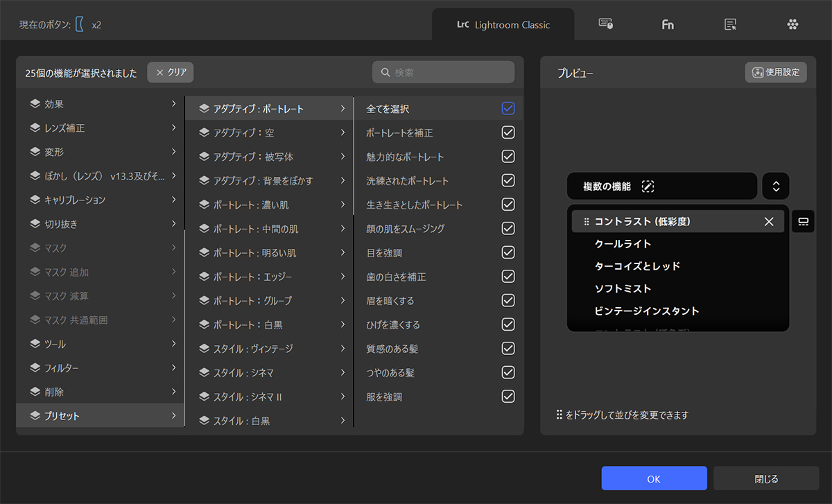This screenshot has height=504, width=832.
Task: Expand the レンズ補正 category
Action: [x=173, y=128]
